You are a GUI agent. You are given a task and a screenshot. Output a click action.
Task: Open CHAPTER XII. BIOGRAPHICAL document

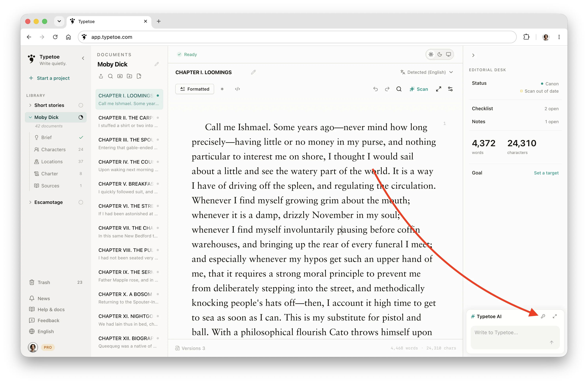click(129, 342)
